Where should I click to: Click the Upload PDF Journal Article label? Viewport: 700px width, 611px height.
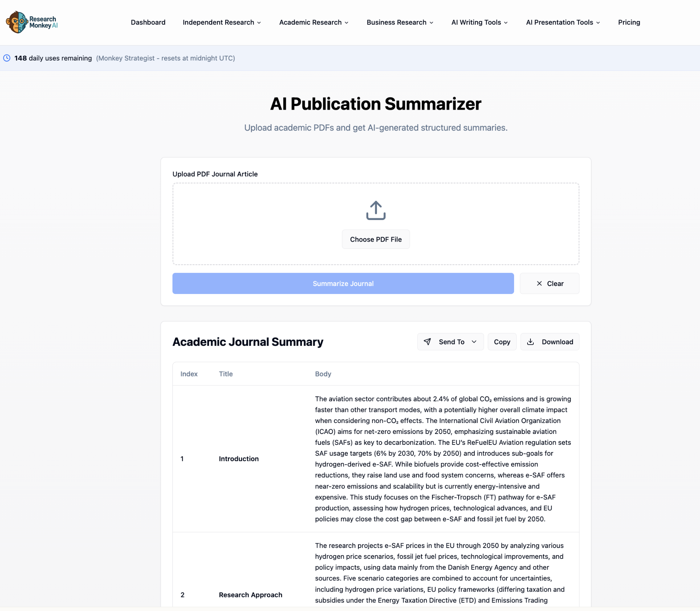(215, 174)
